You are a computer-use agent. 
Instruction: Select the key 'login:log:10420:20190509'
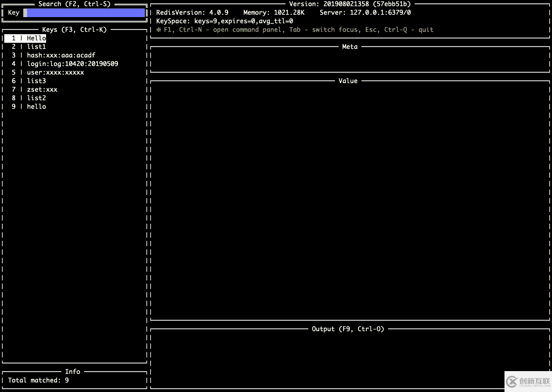[73, 64]
